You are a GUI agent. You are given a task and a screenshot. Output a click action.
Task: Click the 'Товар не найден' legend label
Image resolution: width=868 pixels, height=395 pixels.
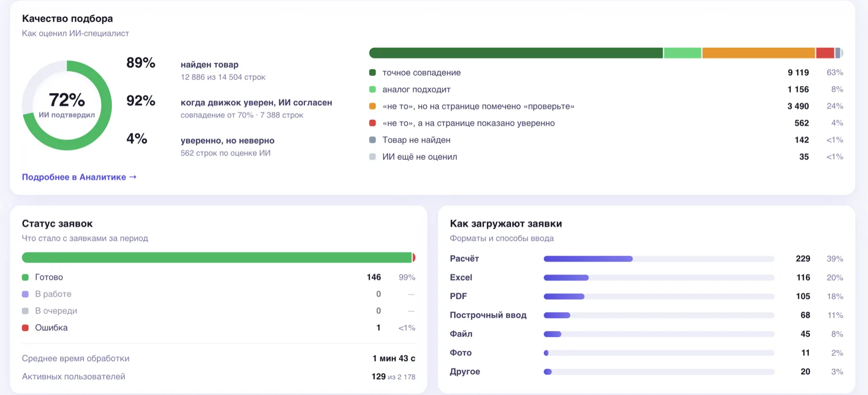(417, 140)
